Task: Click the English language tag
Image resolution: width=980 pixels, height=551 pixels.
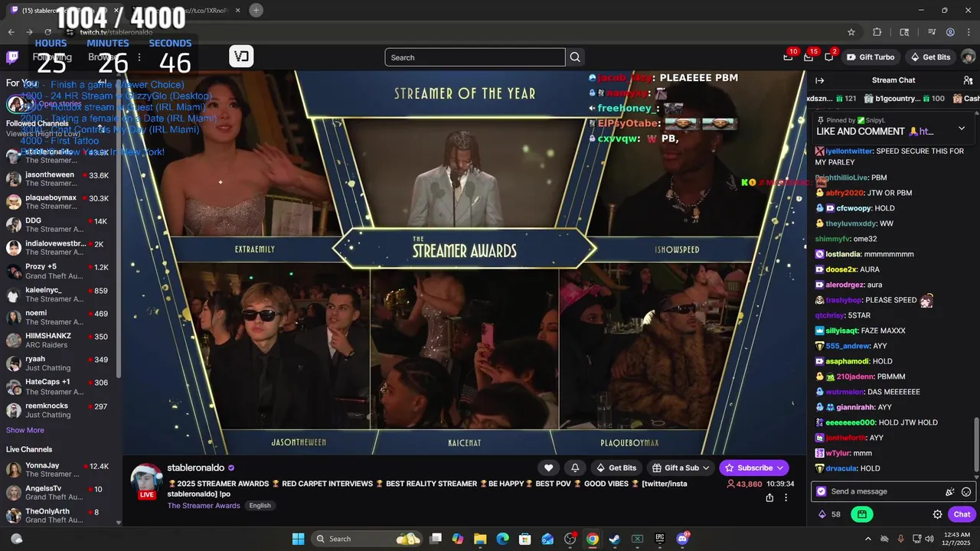Action: 260,506
